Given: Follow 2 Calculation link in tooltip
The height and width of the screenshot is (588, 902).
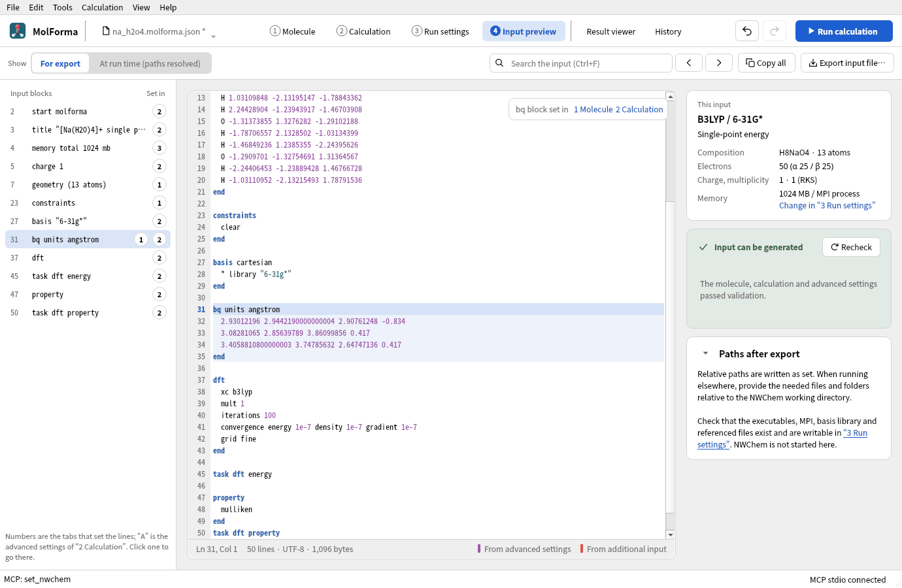Looking at the screenshot, I should (x=639, y=109).
